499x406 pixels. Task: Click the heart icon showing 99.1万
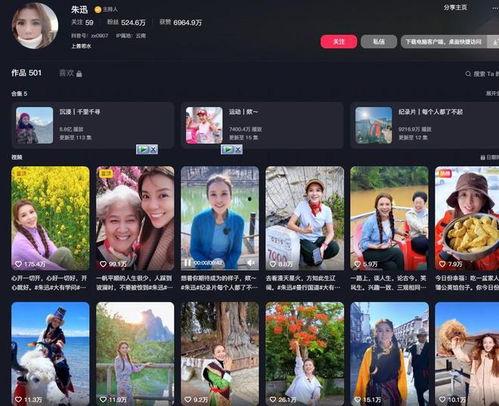[x=103, y=264]
